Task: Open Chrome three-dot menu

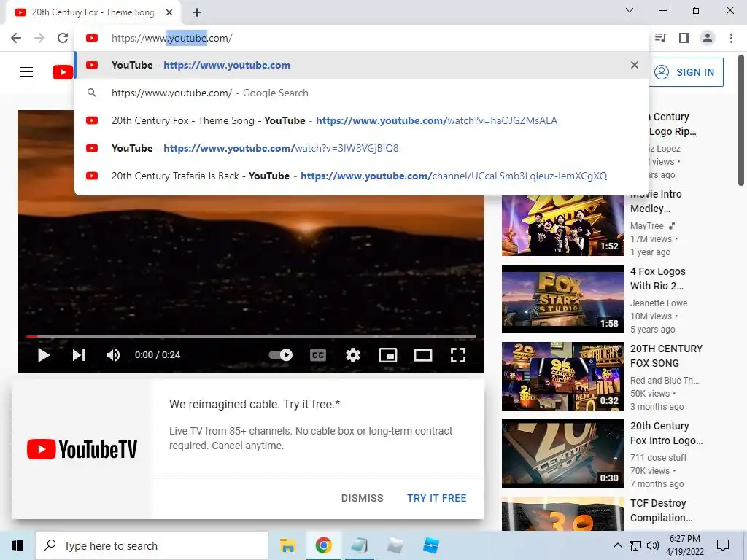Action: (x=731, y=38)
